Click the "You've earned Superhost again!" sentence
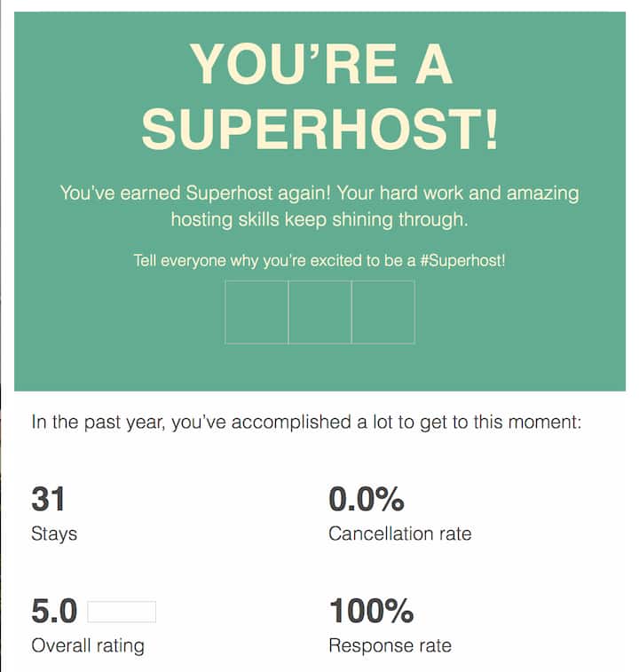639x672 pixels. [x=195, y=193]
